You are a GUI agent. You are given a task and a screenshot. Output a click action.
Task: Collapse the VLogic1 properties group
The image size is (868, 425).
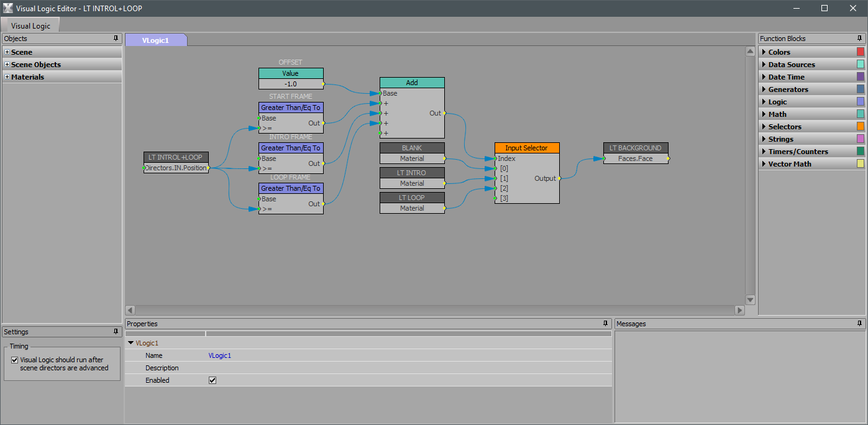tap(130, 343)
